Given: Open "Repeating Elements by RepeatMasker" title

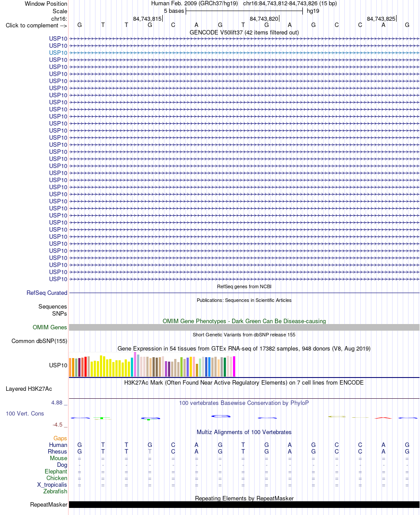Looking at the screenshot, I should [x=244, y=498].
